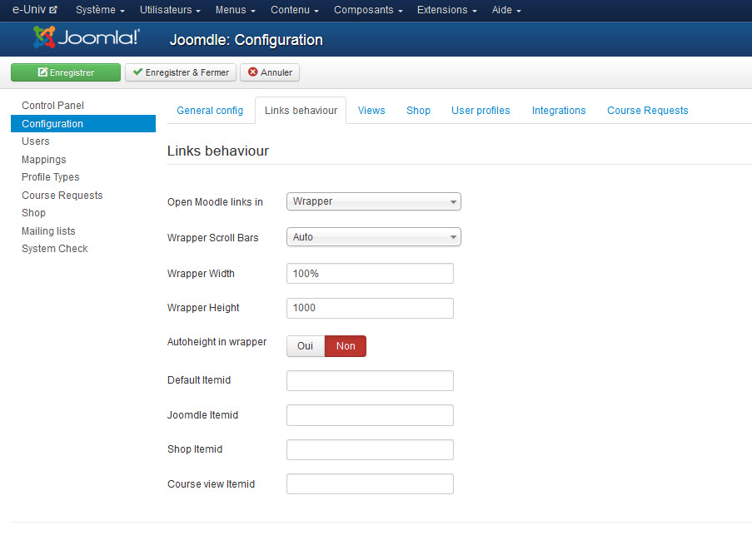Image resolution: width=752 pixels, height=560 pixels.
Task: Open e-Univ site external link icon
Action: pos(54,11)
